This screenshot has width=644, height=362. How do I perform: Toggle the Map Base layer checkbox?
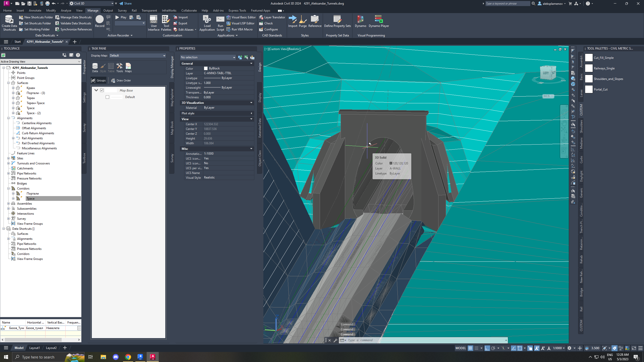[x=102, y=90]
